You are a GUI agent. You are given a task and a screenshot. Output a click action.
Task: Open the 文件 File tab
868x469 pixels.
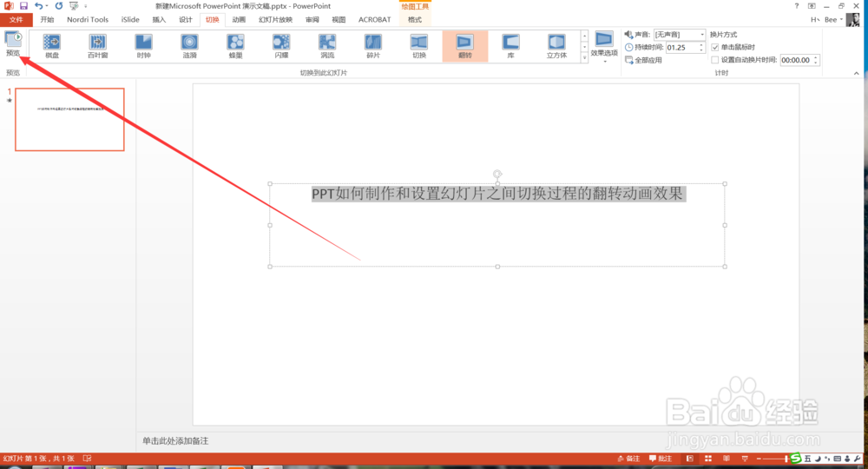(x=16, y=19)
